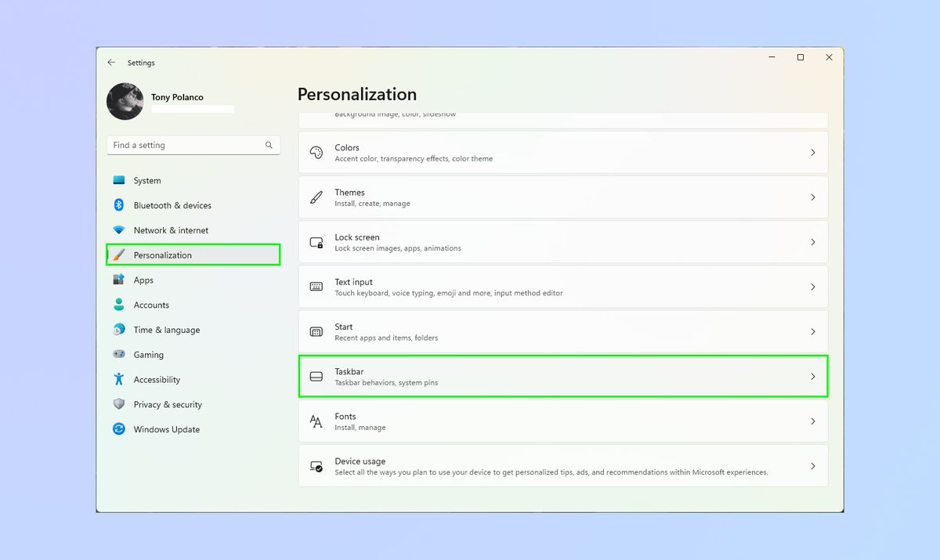
Task: Click the Themes paintbrush icon
Action: (316, 197)
